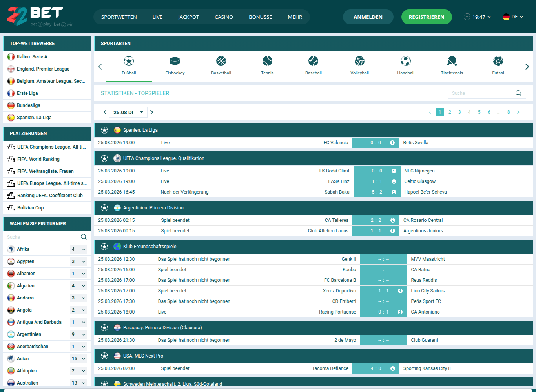The height and width of the screenshot is (392, 536).
Task: Click podium icon of FIFA. World Ranking
Action: click(x=11, y=159)
